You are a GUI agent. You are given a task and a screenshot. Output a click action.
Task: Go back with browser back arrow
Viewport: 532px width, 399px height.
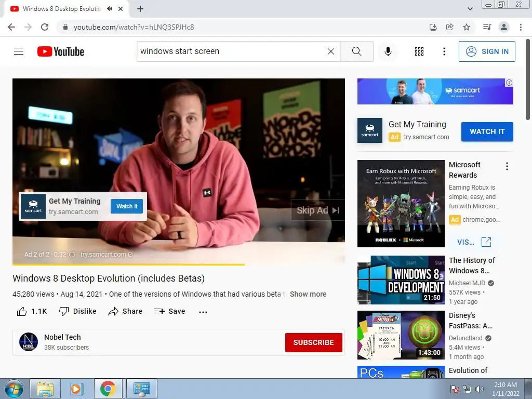[11, 27]
